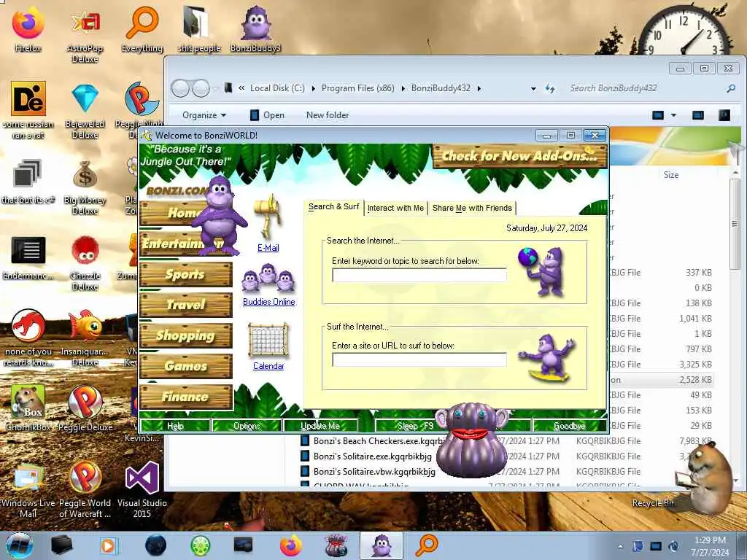Click the Buddies Online link
The width and height of the screenshot is (747, 560).
click(268, 302)
